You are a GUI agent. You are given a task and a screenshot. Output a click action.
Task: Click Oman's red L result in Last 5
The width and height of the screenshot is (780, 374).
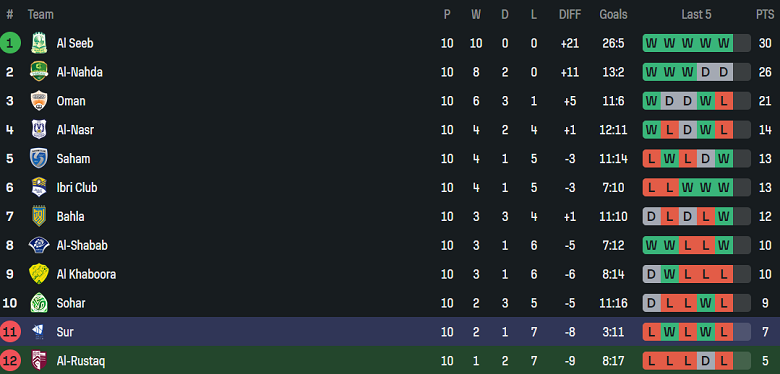724,101
